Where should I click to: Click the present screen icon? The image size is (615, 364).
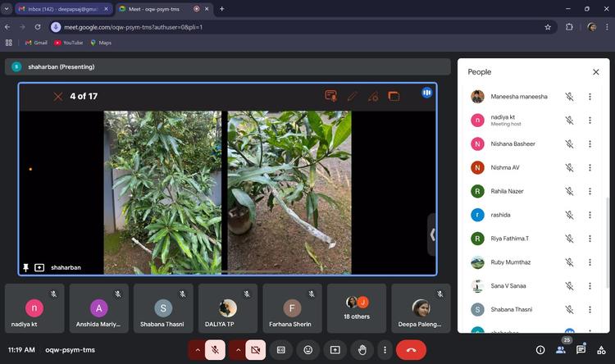click(x=335, y=349)
